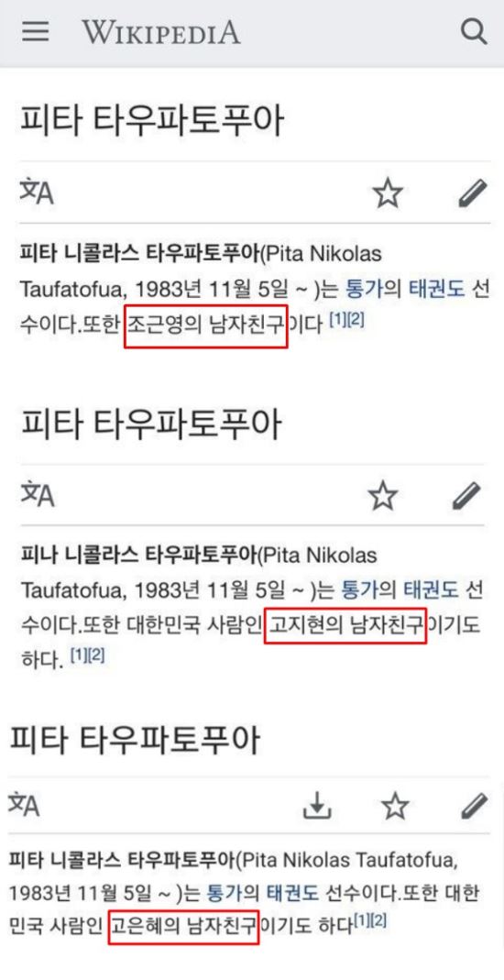Open citation [1] in first article

[338, 321]
